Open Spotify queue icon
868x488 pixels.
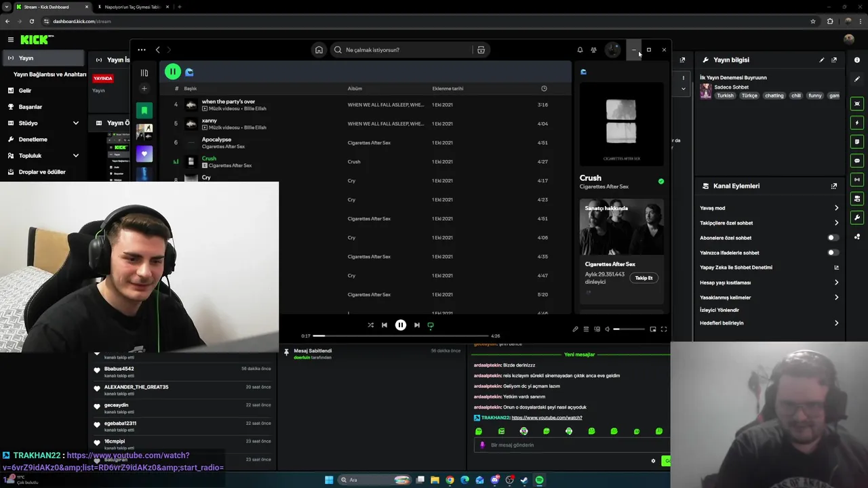(x=586, y=329)
